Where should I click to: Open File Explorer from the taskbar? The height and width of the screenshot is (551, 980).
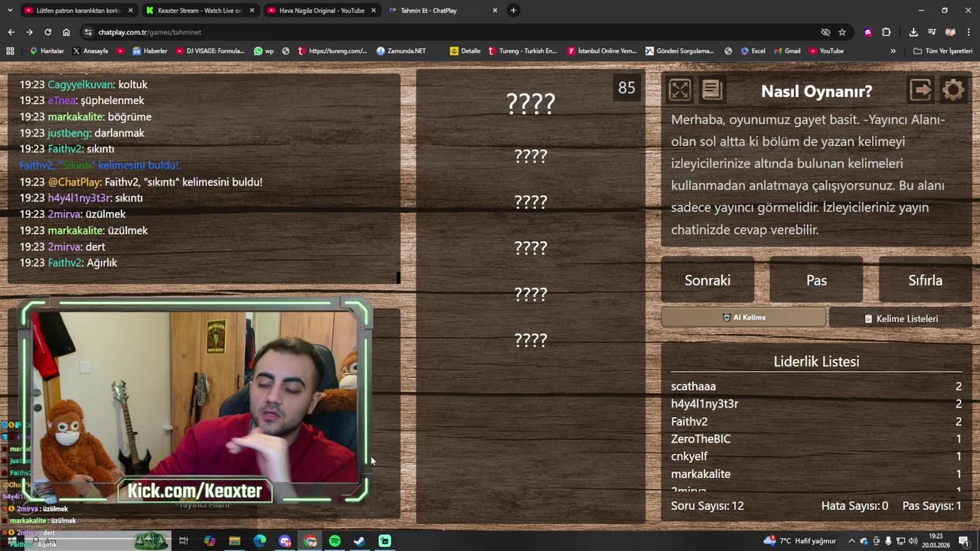pyautogui.click(x=234, y=541)
